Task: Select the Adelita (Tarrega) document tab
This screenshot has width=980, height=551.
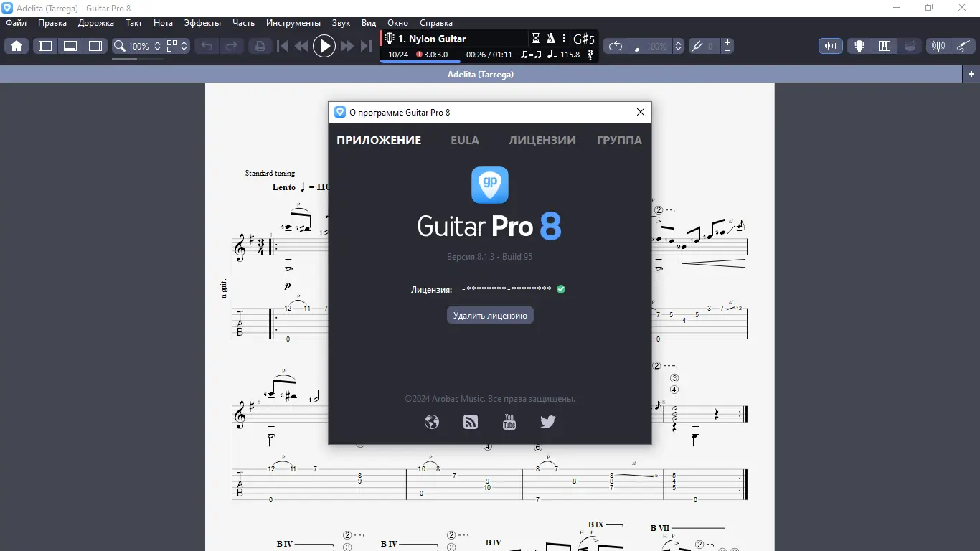Action: point(481,74)
